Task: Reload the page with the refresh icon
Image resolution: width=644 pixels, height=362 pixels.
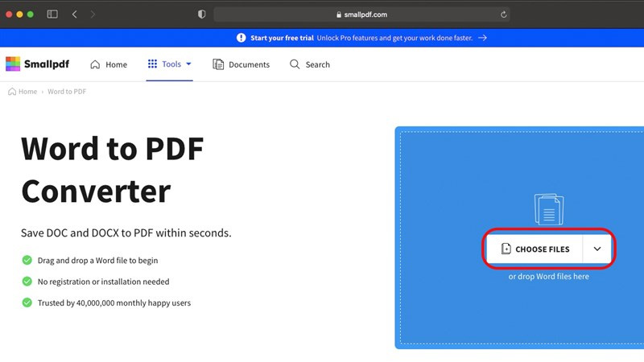Action: [504, 14]
